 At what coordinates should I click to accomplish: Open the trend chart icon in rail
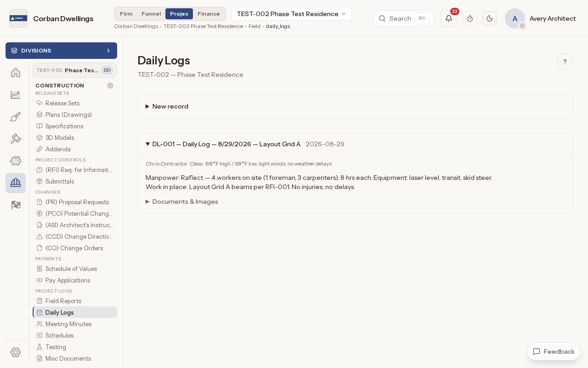[x=16, y=95]
